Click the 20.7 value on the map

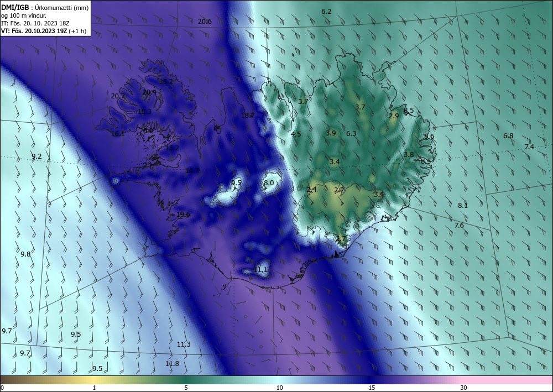point(118,96)
